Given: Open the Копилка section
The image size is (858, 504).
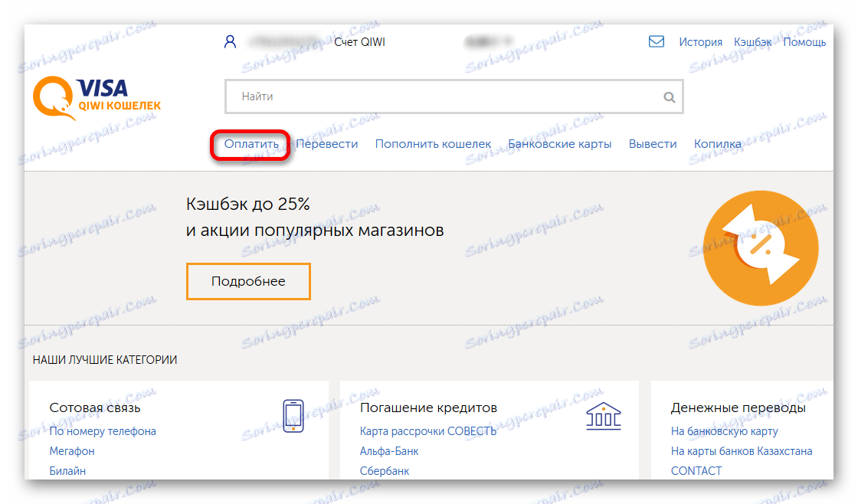Looking at the screenshot, I should tap(717, 144).
